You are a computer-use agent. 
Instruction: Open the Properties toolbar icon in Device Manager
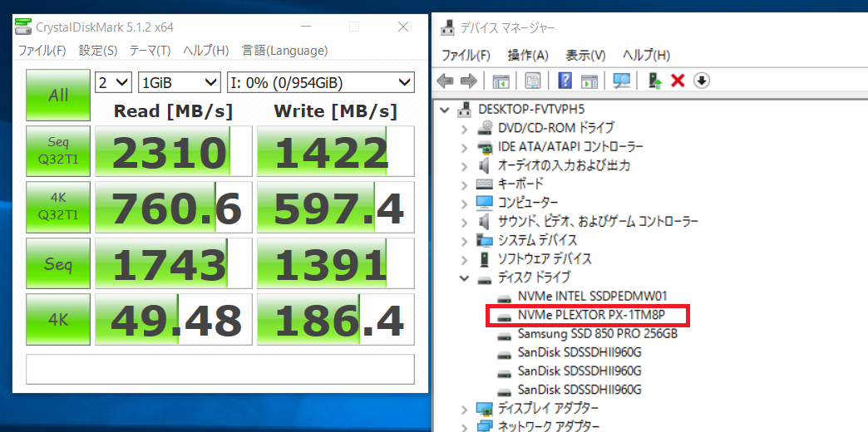coord(533,81)
